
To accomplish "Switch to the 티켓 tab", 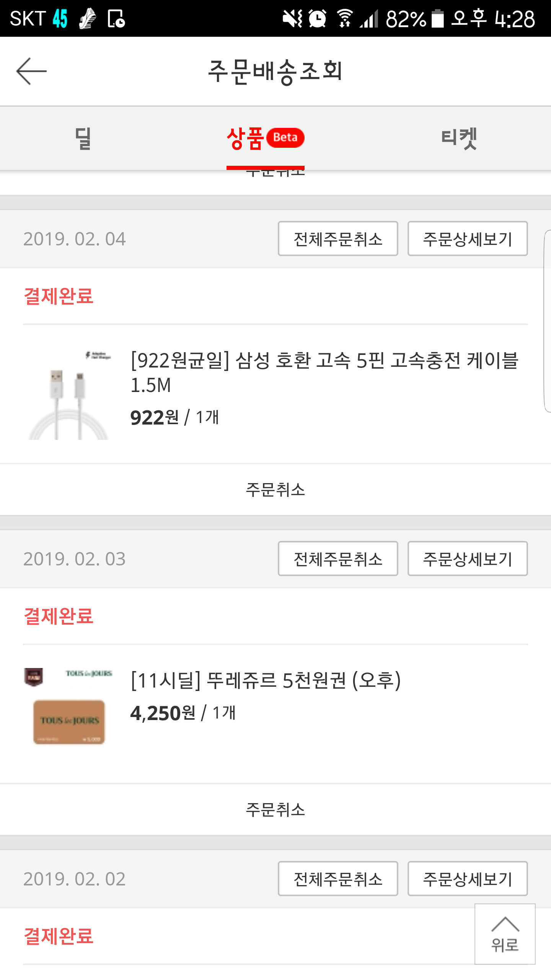I will coord(459,138).
